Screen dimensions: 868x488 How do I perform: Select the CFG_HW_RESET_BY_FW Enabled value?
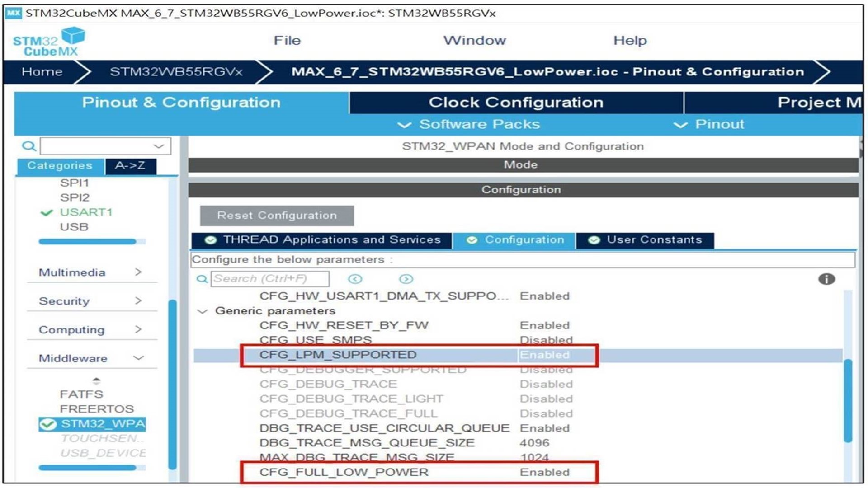pyautogui.click(x=544, y=325)
